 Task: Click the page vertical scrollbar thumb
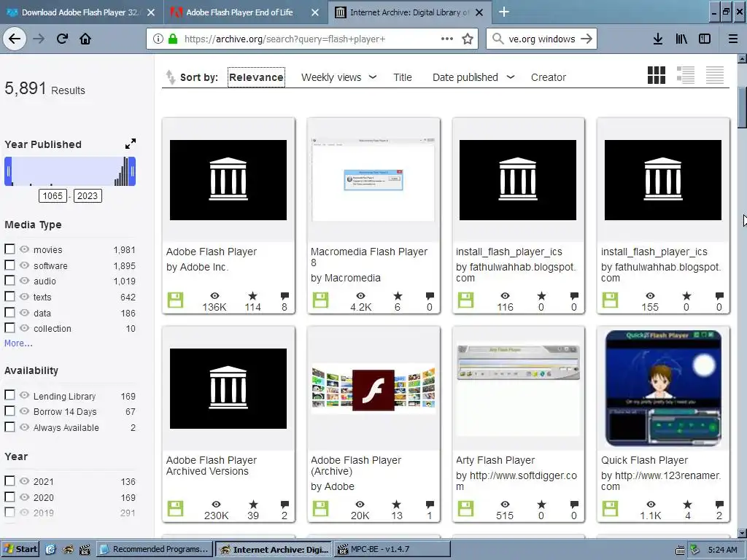click(742, 107)
